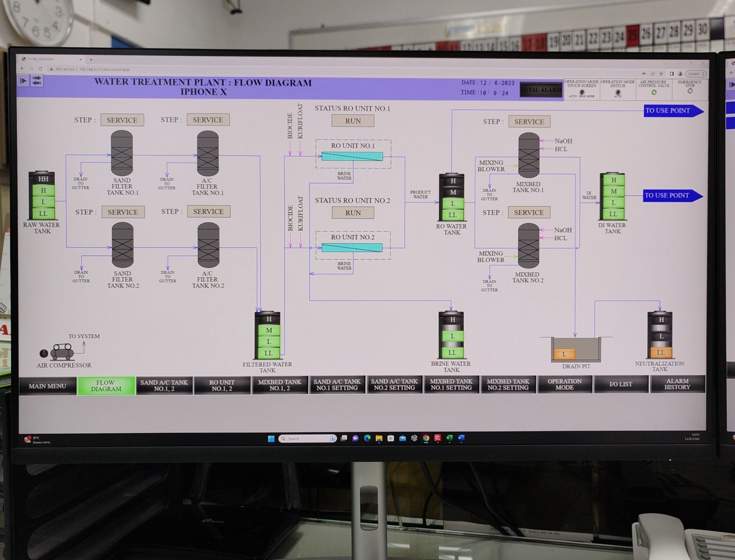Open the Main Menu screen
The height and width of the screenshot is (560, 735).
[x=47, y=386]
